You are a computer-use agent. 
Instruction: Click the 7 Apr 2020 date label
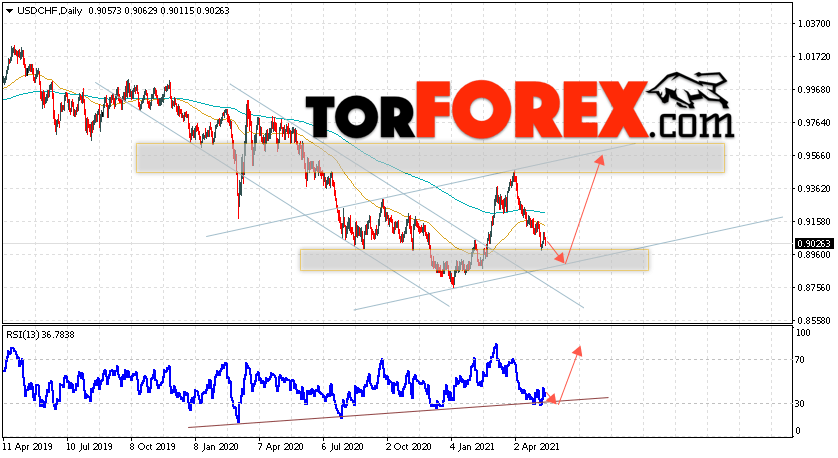pyautogui.click(x=280, y=446)
